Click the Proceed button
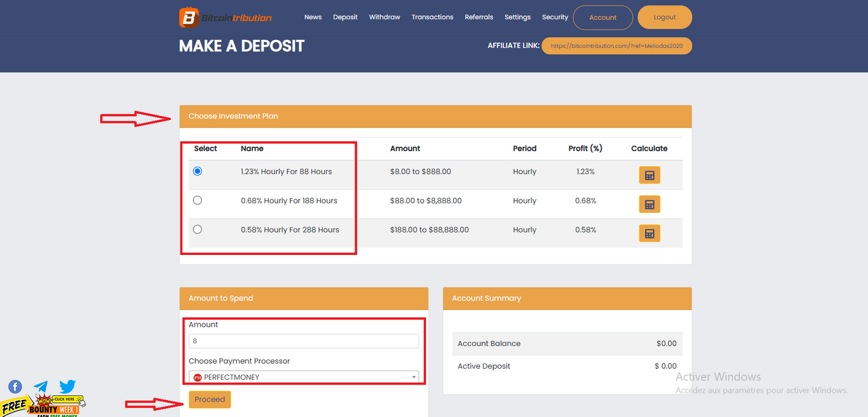868x417 pixels. pos(210,399)
